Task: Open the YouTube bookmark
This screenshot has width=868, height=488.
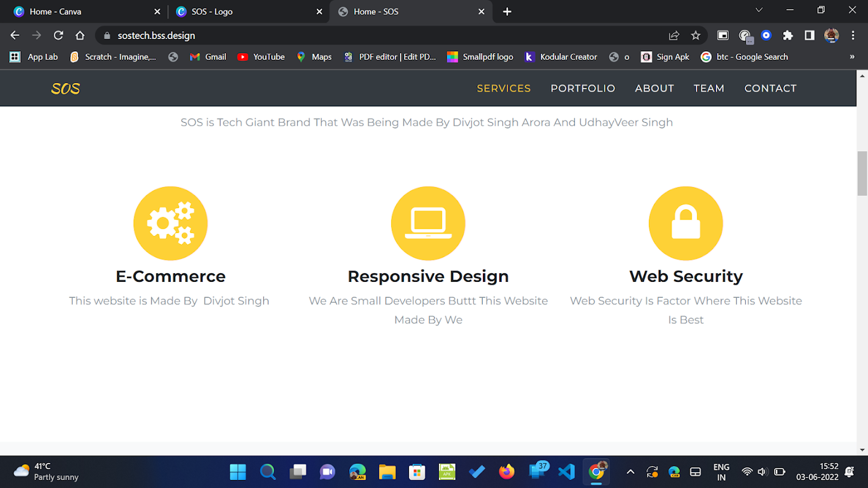Action: pyautogui.click(x=261, y=57)
